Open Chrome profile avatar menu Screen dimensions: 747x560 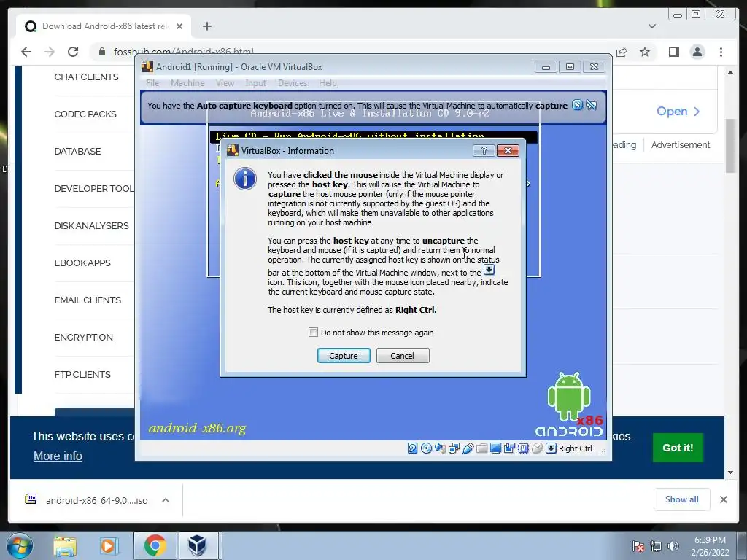[x=697, y=52]
